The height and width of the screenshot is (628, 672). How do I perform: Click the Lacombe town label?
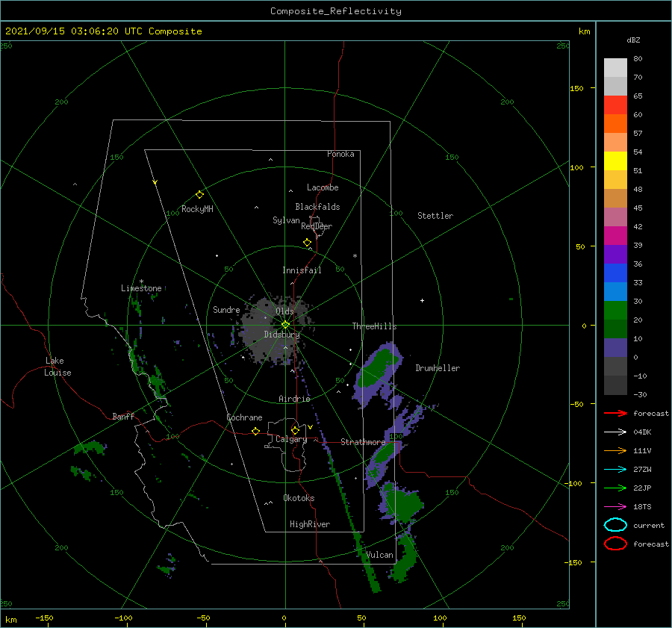323,187
